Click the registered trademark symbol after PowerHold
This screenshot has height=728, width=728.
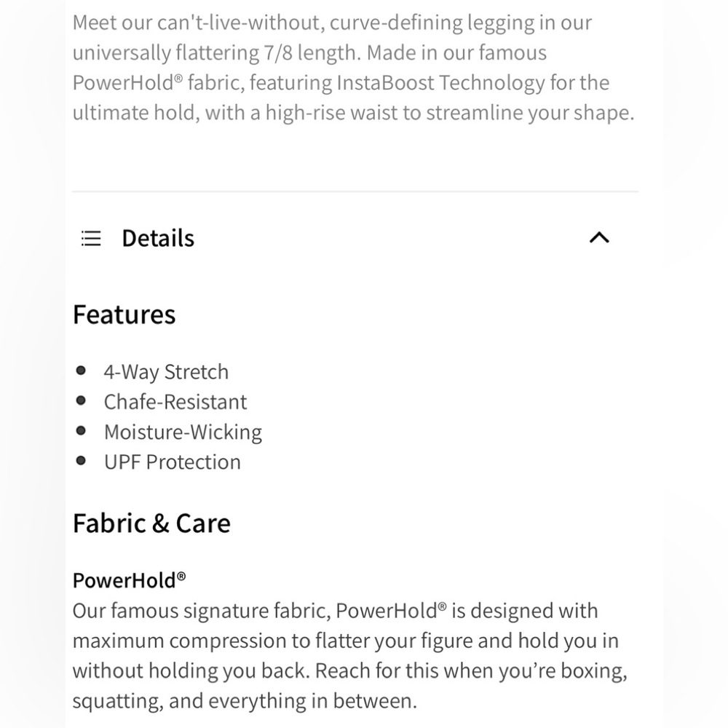coord(182,574)
